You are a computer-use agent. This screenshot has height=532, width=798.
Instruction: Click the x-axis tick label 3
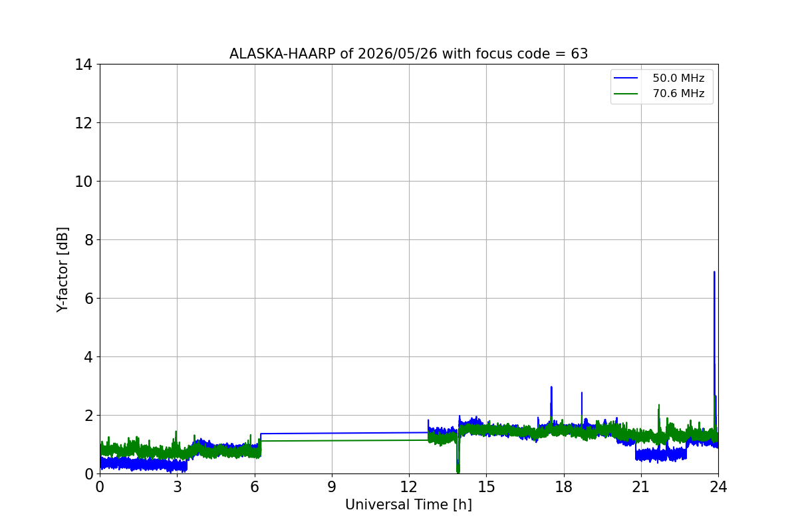(x=177, y=487)
